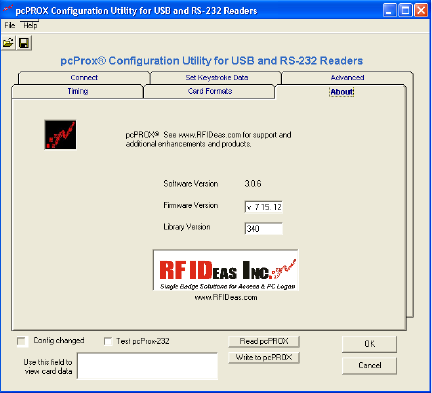This screenshot has height=393, width=432.
Task: Open the Advanced tab
Action: (x=347, y=77)
